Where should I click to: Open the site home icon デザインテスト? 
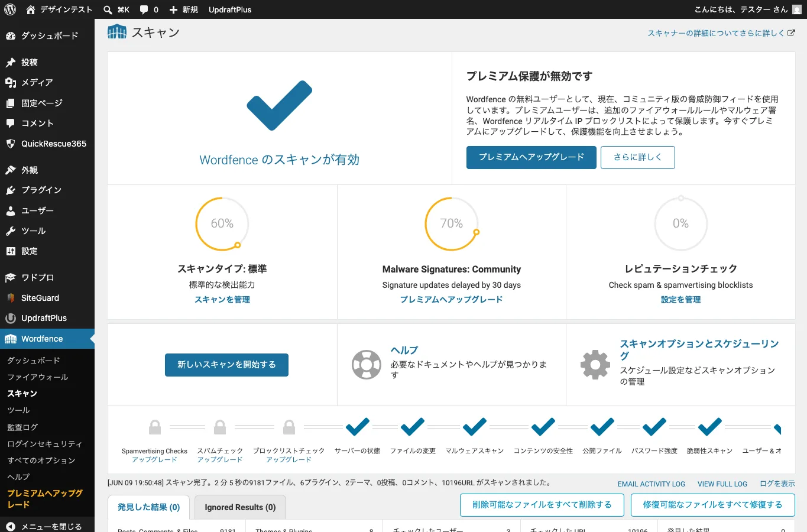click(31, 9)
